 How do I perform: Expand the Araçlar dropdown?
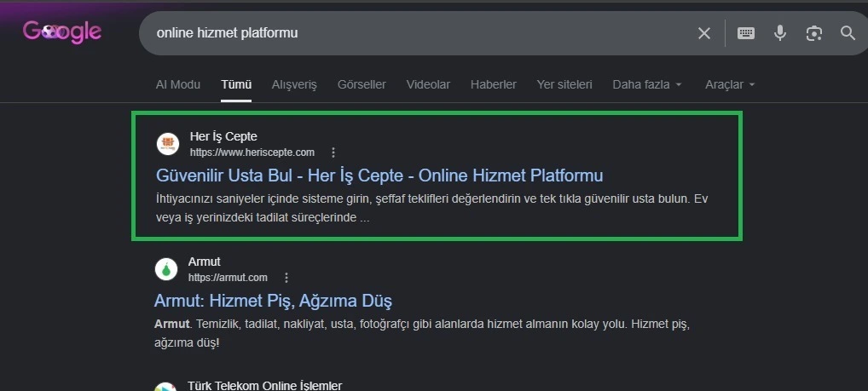(x=730, y=84)
